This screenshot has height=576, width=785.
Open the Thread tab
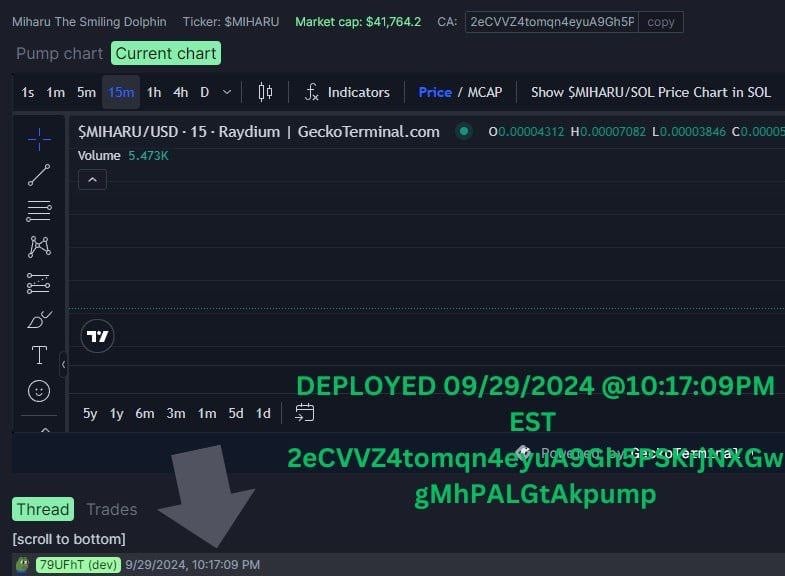coord(43,509)
